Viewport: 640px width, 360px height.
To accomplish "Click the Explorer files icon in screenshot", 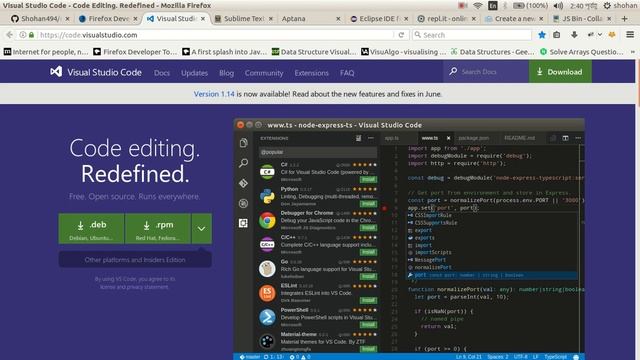I will (243, 143).
